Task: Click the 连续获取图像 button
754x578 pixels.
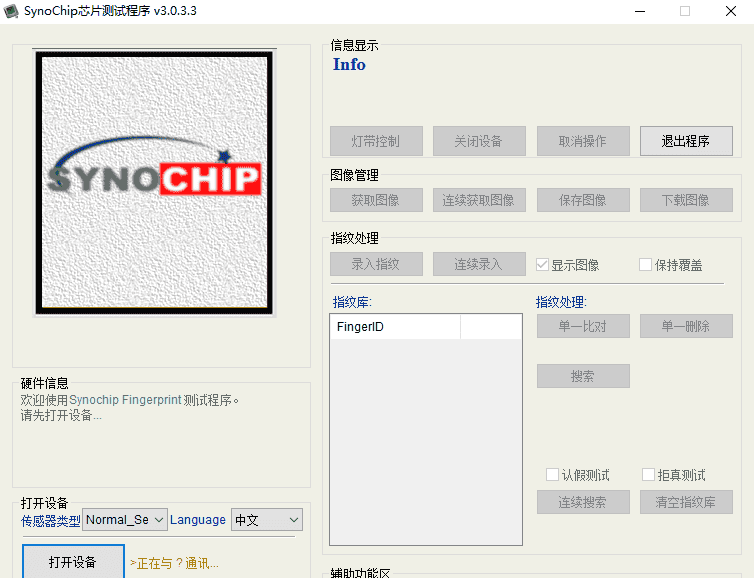Action: click(x=479, y=200)
